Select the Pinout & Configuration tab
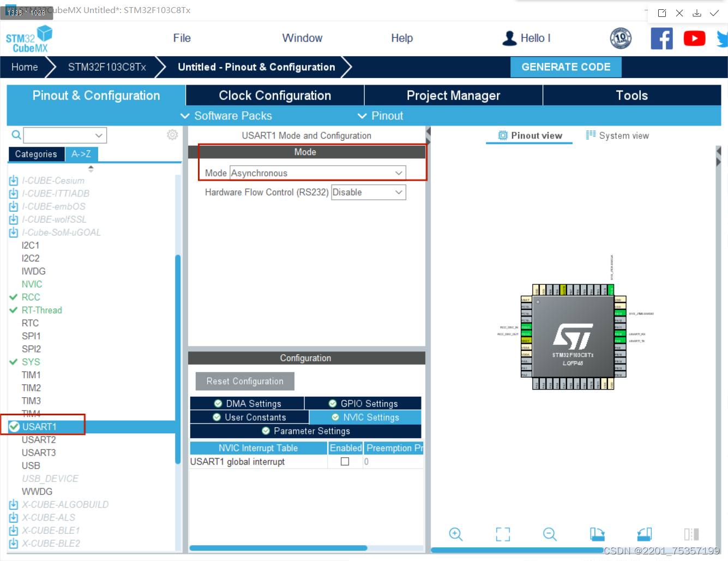The image size is (728, 561). [x=96, y=96]
